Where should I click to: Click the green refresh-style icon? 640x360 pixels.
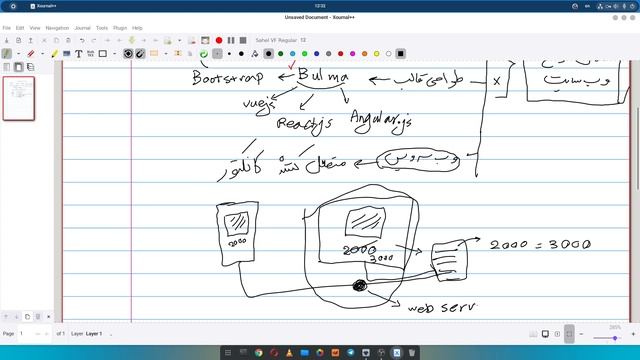coord(204,53)
